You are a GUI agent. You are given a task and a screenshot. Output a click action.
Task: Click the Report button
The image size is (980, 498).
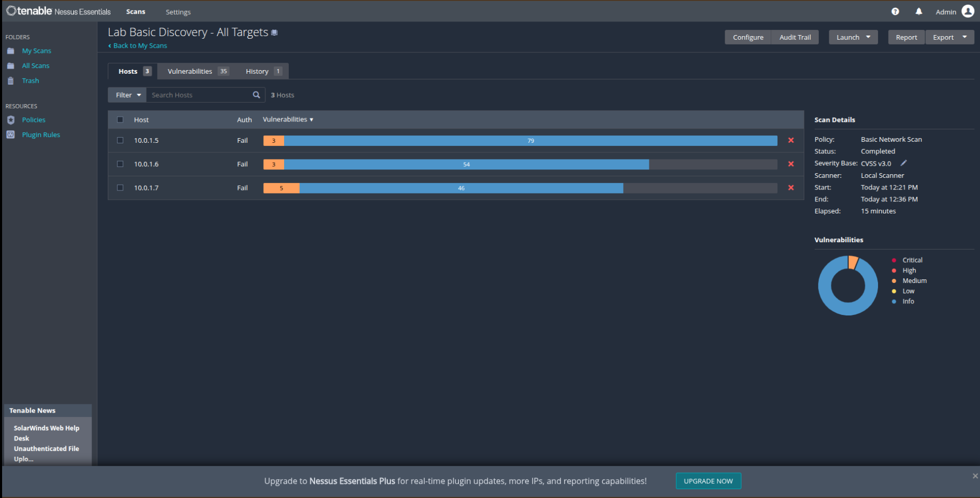coord(906,37)
